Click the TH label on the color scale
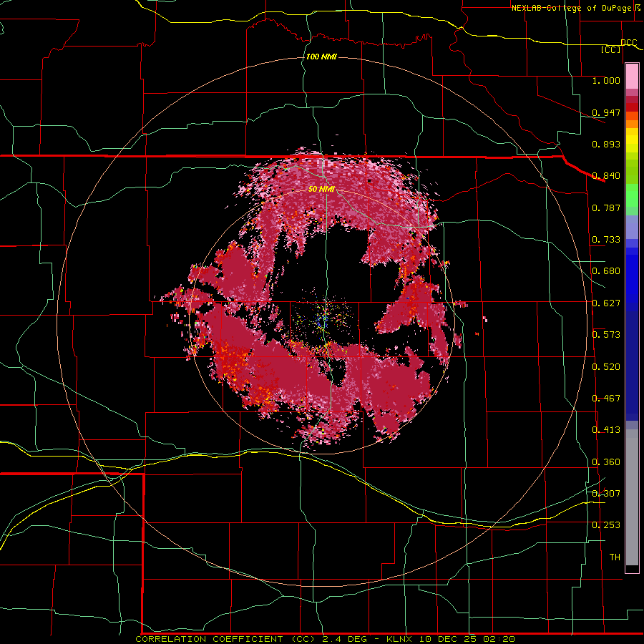Screen dimensions: 644x644 (x=615, y=557)
